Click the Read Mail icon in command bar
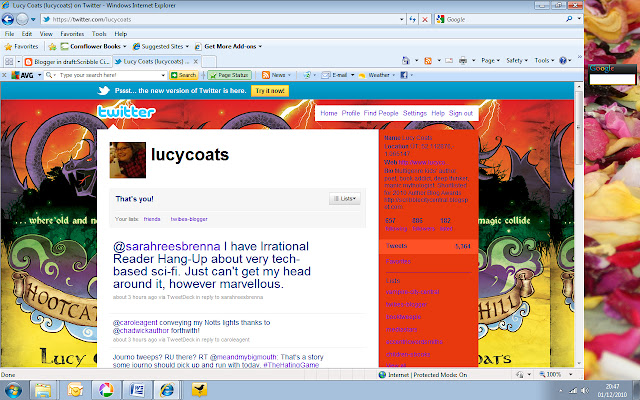 (x=449, y=61)
